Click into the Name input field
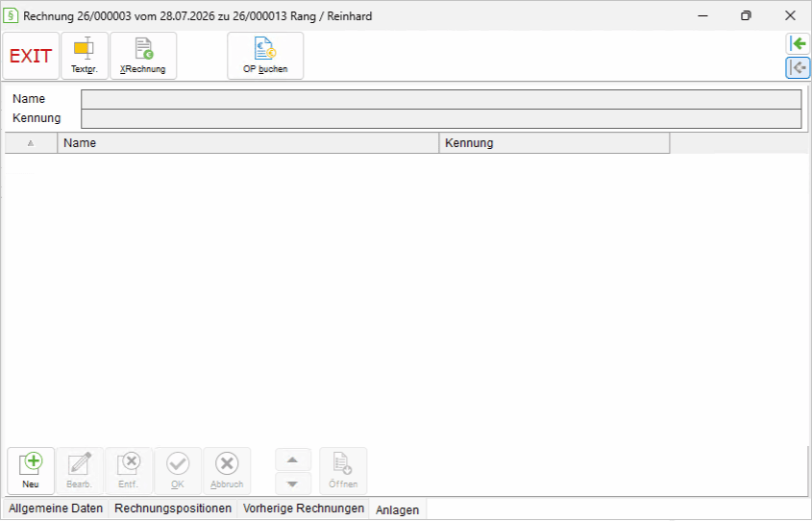Viewport: 812px width, 521px height. point(441,99)
